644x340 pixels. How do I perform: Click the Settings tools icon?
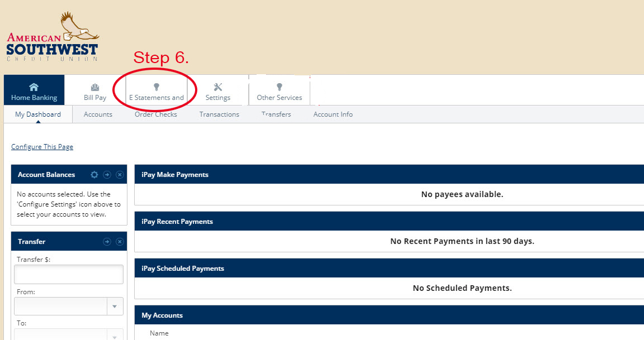pyautogui.click(x=217, y=87)
